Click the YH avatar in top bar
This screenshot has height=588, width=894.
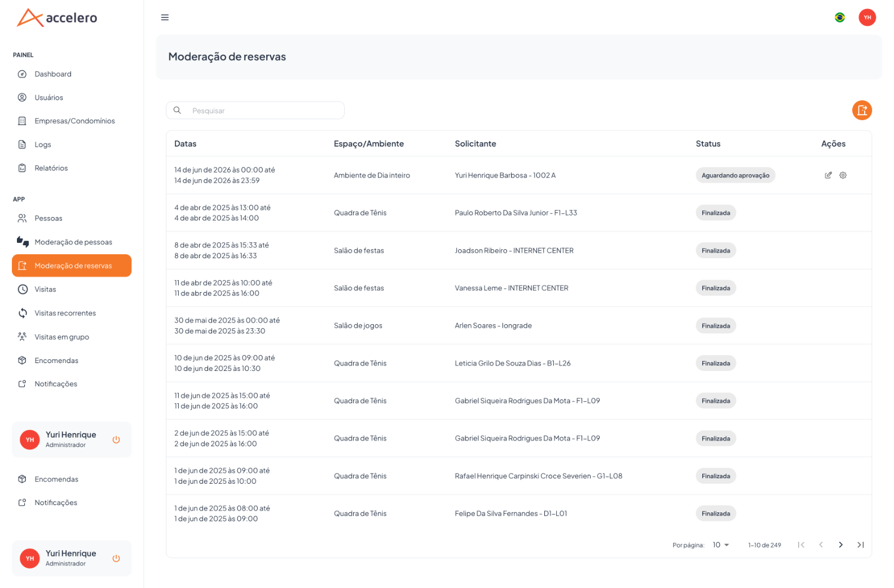point(866,17)
